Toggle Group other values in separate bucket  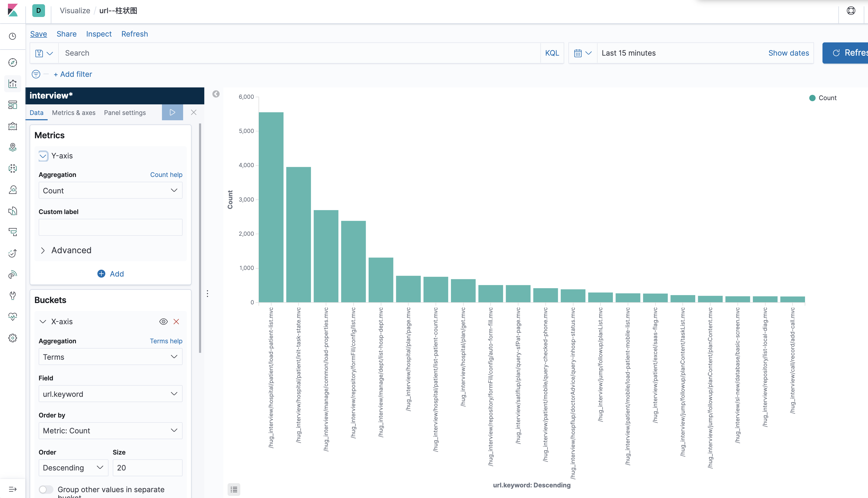(46, 490)
